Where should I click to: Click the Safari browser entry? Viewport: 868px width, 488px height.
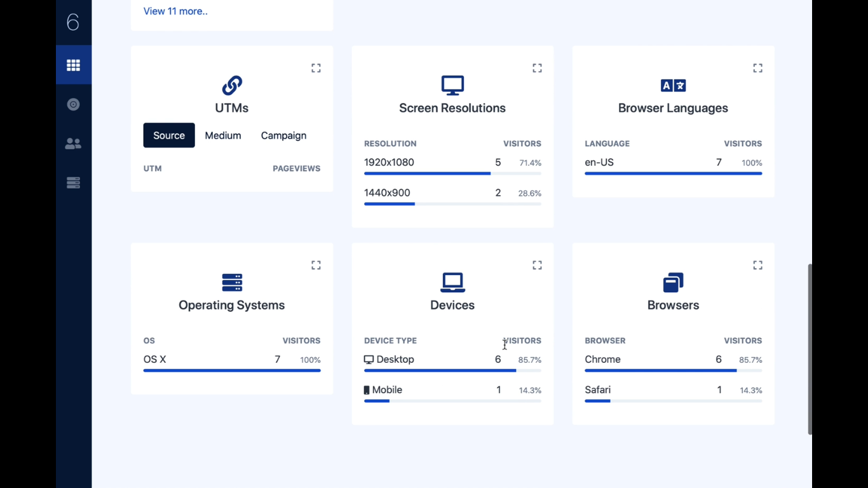(x=597, y=390)
